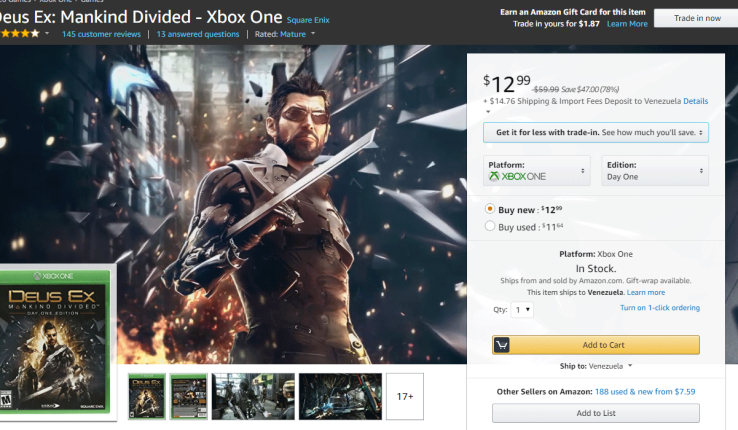Select the second back-cover thumbnail
Viewport: 738px width, 430px height.
(x=188, y=396)
